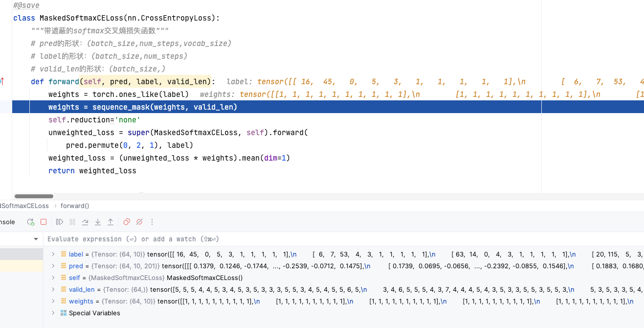The width and height of the screenshot is (644, 328).
Task: Expand the pred tensor variable
Action: (x=52, y=266)
